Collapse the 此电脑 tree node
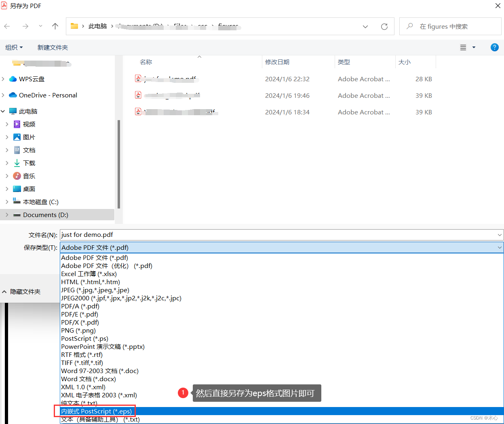Viewport: 504px width, 424px height. [3, 112]
